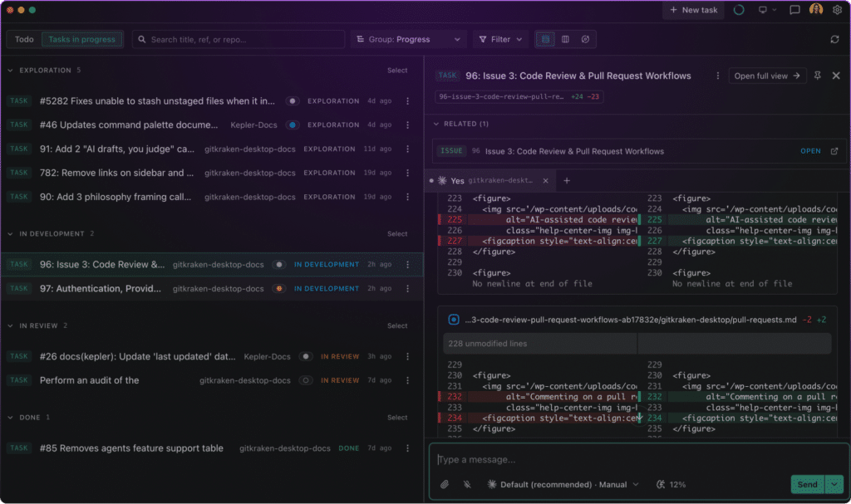Open the Filter dropdown
The image size is (851, 504).
pyautogui.click(x=500, y=39)
